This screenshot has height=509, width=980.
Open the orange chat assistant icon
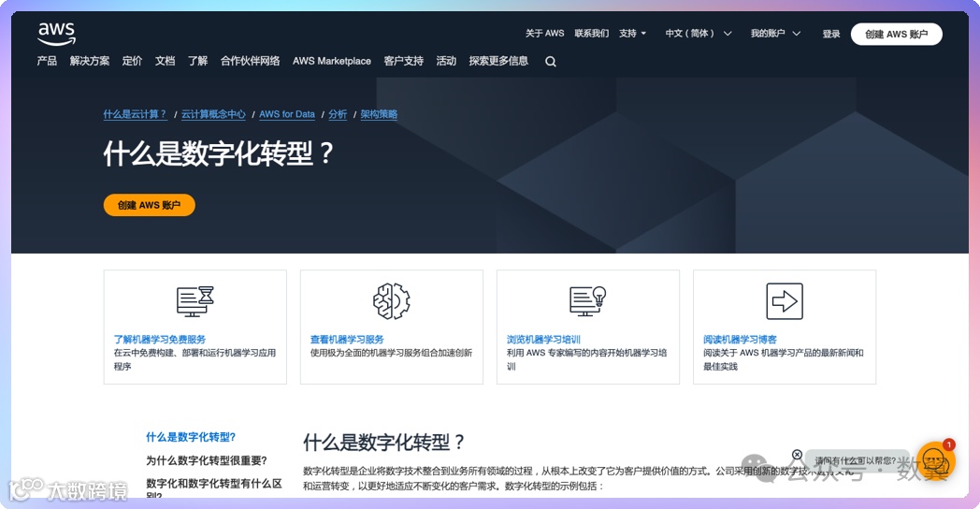(936, 461)
